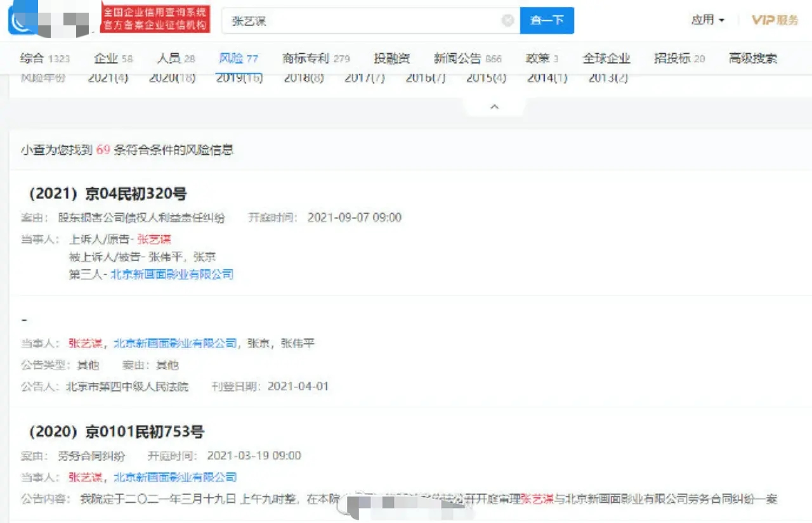
Task: Switch to the 企业 58 tab
Action: click(113, 58)
